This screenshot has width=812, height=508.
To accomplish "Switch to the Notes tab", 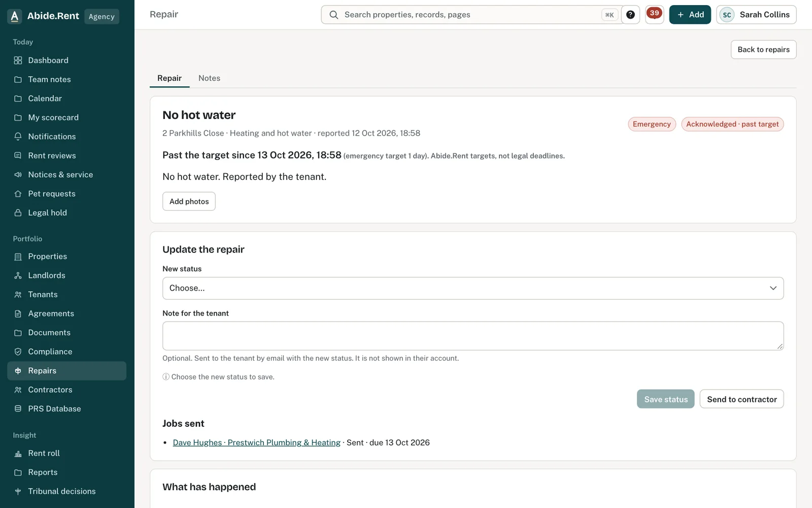I will tap(209, 78).
